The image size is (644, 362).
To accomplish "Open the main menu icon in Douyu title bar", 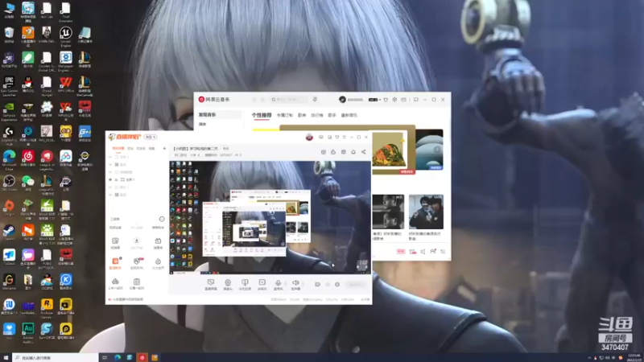I will 345,137.
